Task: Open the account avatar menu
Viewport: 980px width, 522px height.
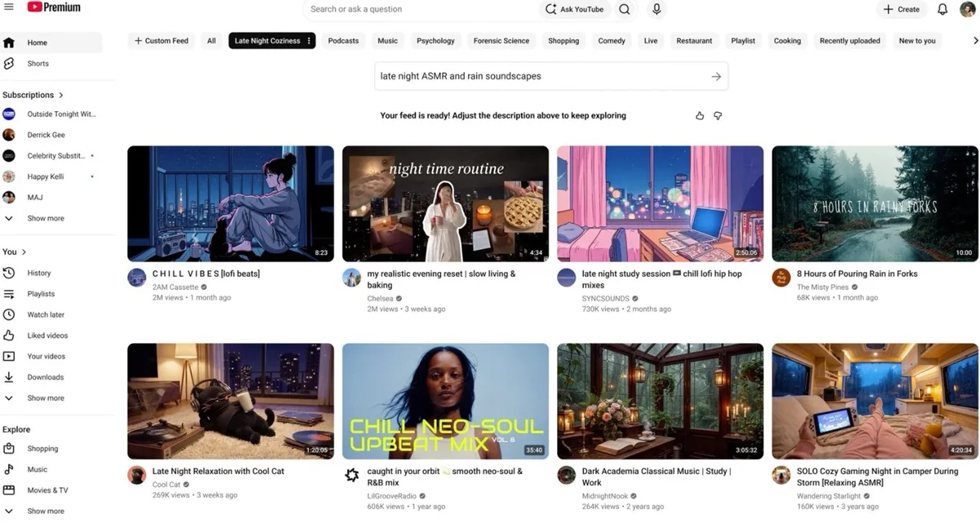Action: click(x=968, y=9)
